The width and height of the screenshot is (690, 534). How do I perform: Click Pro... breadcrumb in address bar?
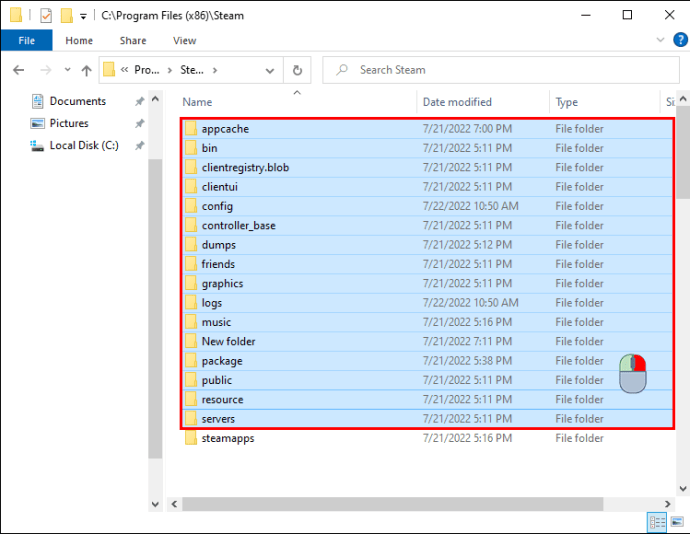(147, 70)
